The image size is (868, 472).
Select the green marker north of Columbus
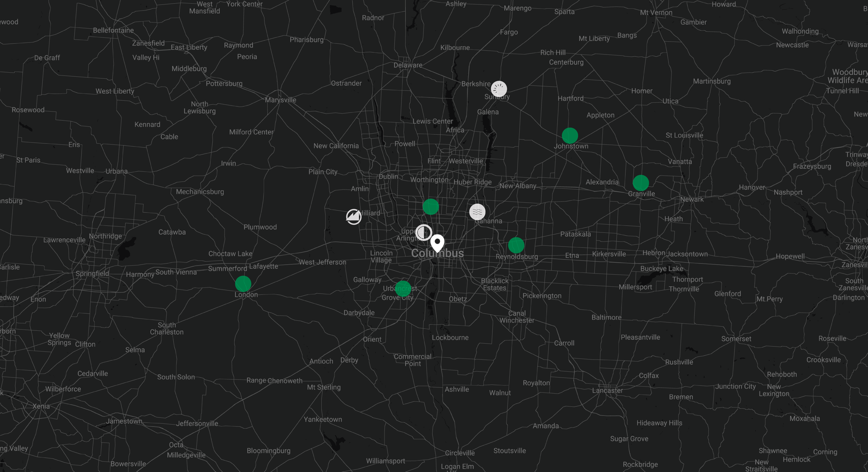[x=431, y=207]
